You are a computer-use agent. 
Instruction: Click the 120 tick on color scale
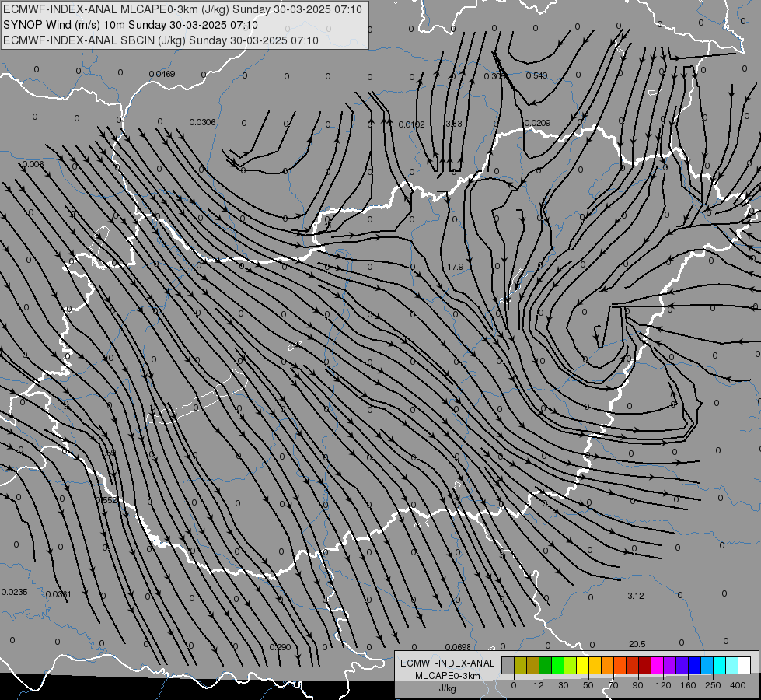[x=663, y=685]
